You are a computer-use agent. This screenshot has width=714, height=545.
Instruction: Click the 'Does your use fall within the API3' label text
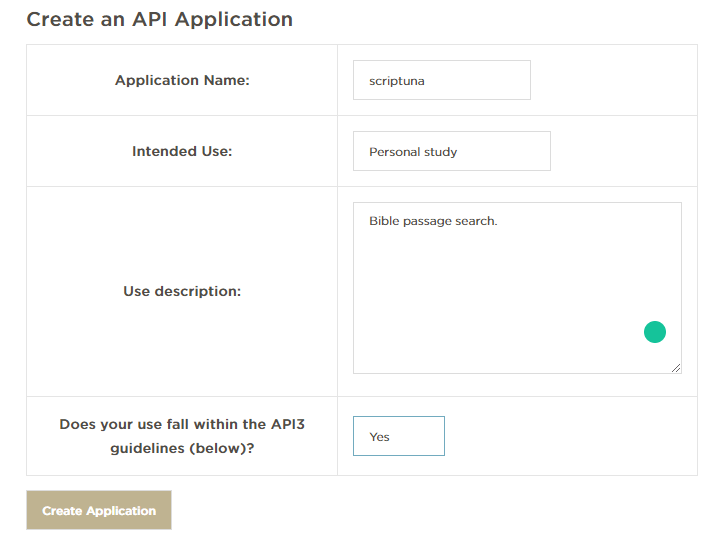(x=182, y=424)
